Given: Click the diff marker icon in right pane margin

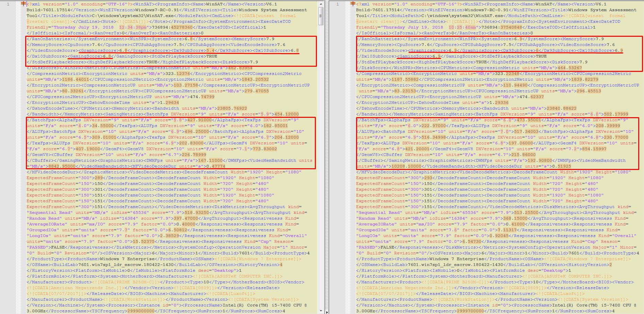Looking at the screenshot, I should pyautogui.click(x=353, y=4).
